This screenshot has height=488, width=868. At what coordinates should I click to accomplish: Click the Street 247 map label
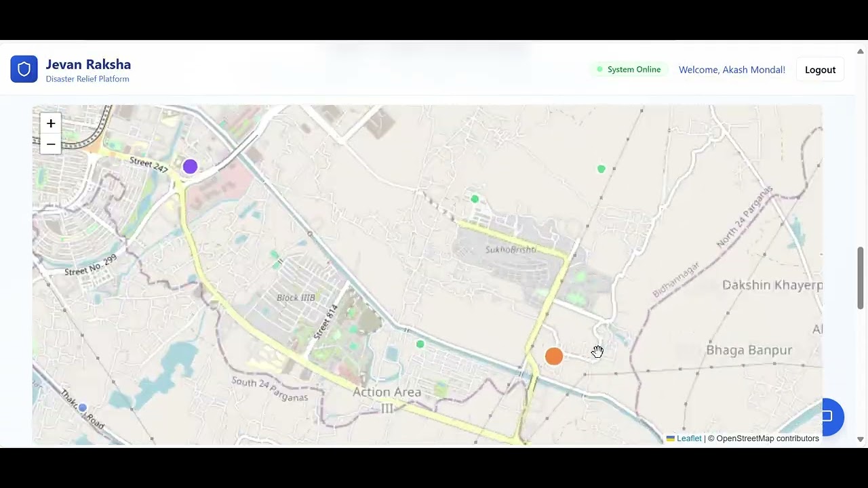tap(149, 164)
